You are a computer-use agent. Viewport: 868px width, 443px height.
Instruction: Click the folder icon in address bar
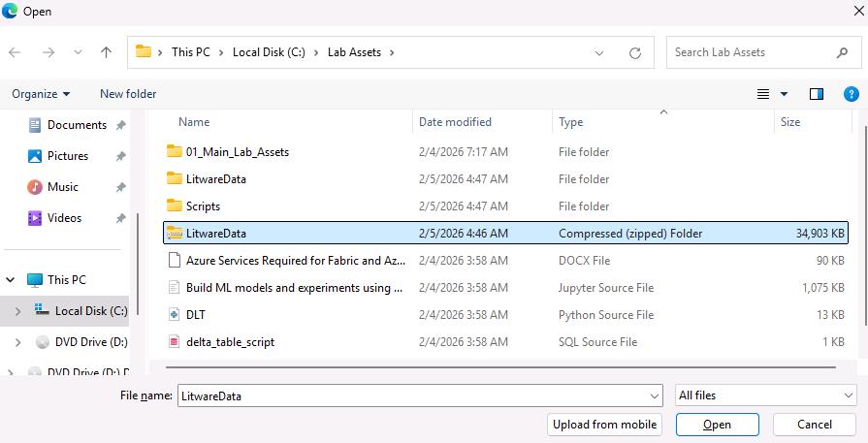(144, 51)
